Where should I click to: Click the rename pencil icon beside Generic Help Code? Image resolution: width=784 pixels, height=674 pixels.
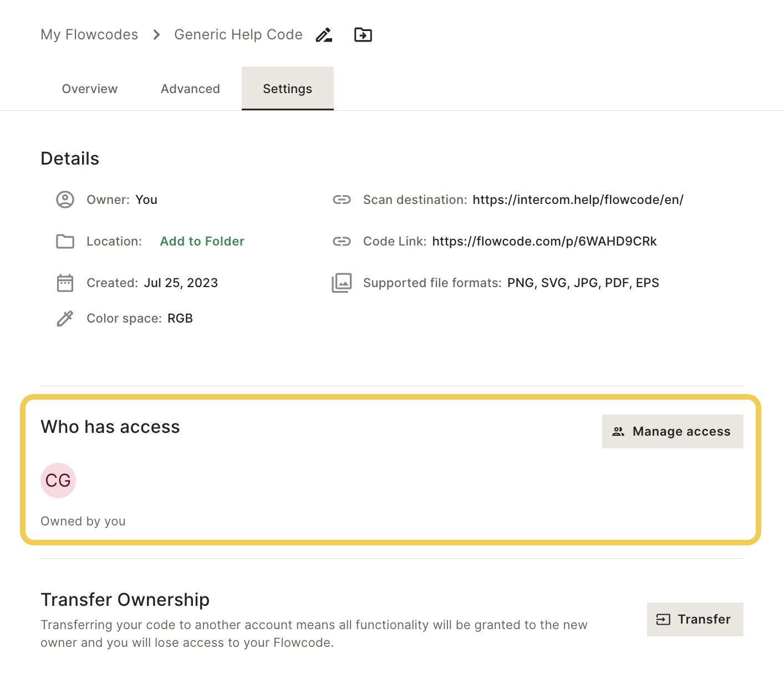click(324, 35)
